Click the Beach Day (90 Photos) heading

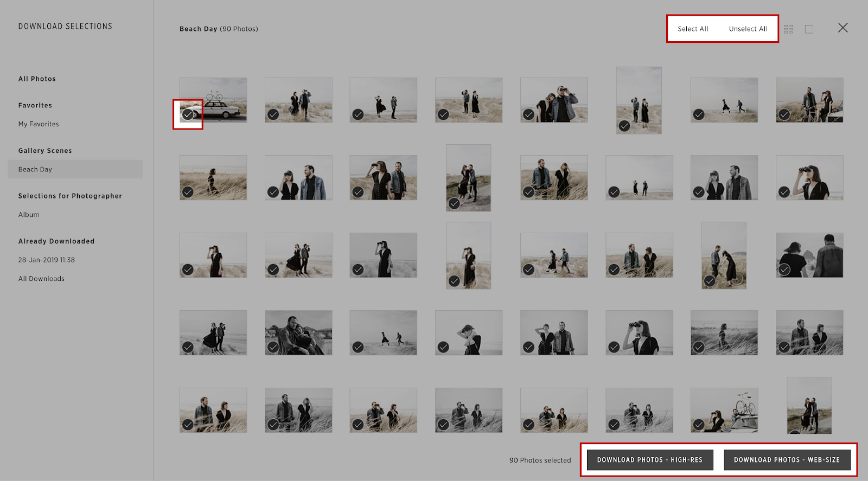pyautogui.click(x=219, y=29)
